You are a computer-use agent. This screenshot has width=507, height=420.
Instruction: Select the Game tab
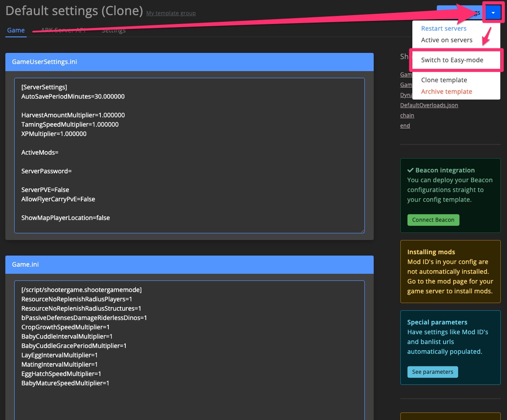(16, 30)
